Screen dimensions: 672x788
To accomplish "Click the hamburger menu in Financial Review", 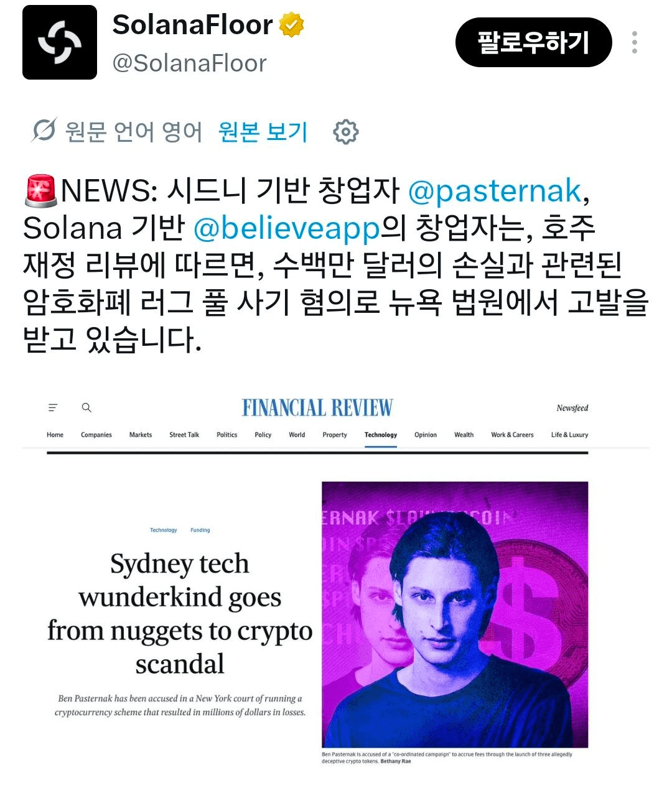I will (x=53, y=408).
